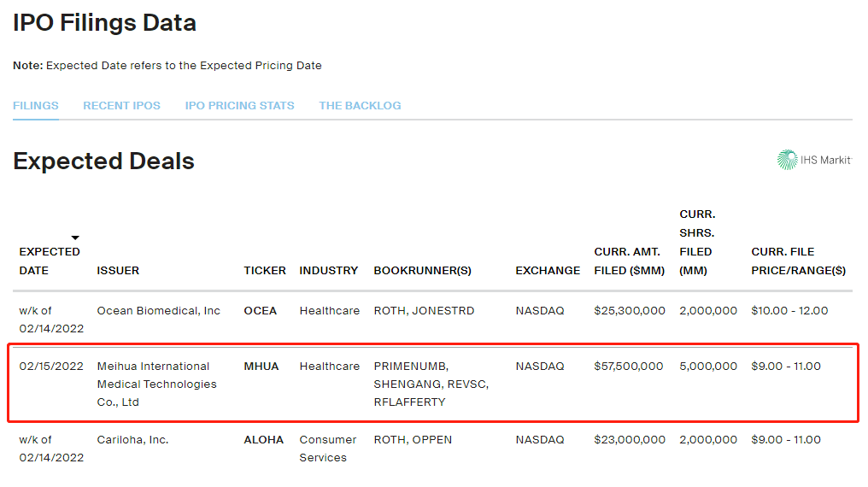Sort by Expected Date column header
The height and width of the screenshot is (487, 868).
point(50,261)
